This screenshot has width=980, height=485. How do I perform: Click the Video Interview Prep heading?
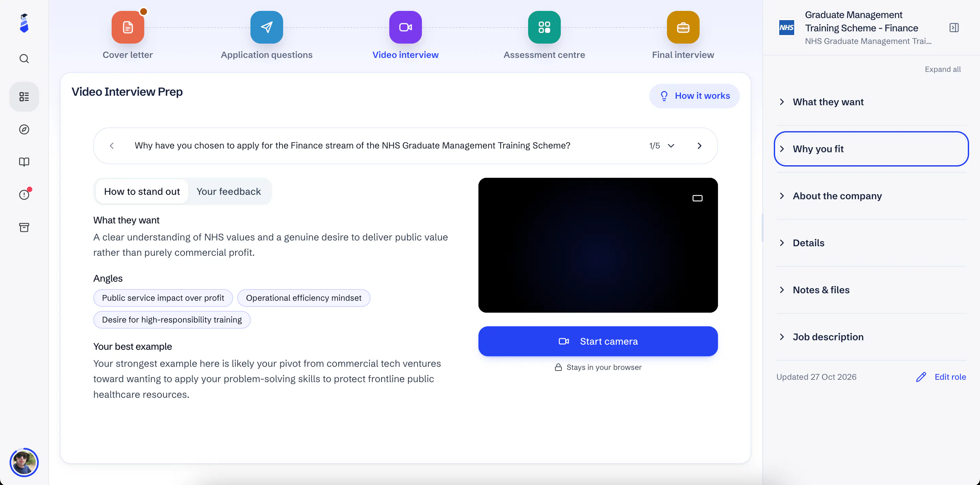(x=127, y=92)
